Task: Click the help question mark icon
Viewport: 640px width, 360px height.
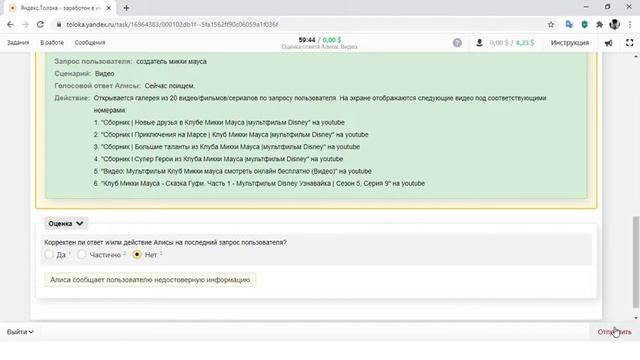Action: click(x=457, y=42)
